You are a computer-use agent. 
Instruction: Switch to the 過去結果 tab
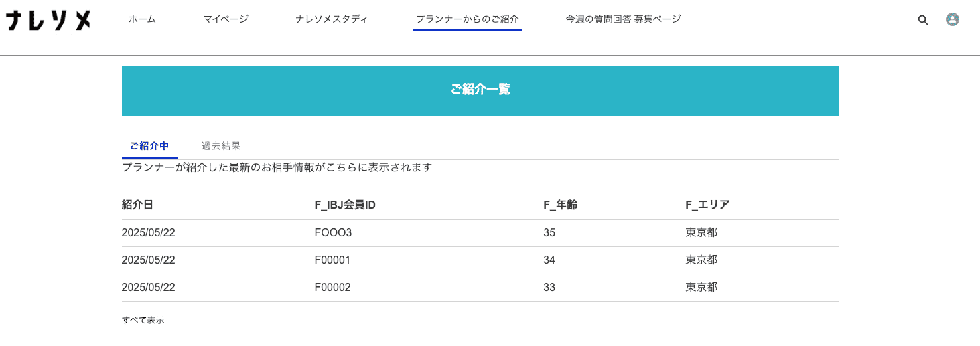pyautogui.click(x=221, y=145)
